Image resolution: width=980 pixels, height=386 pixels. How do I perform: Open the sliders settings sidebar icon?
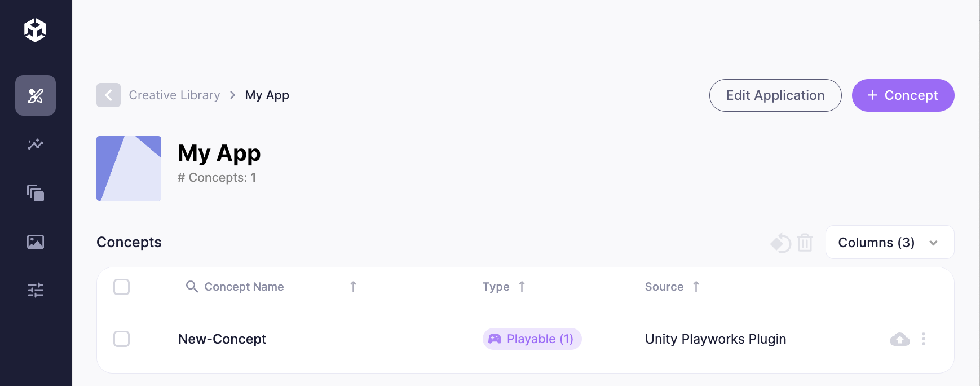[x=36, y=290]
